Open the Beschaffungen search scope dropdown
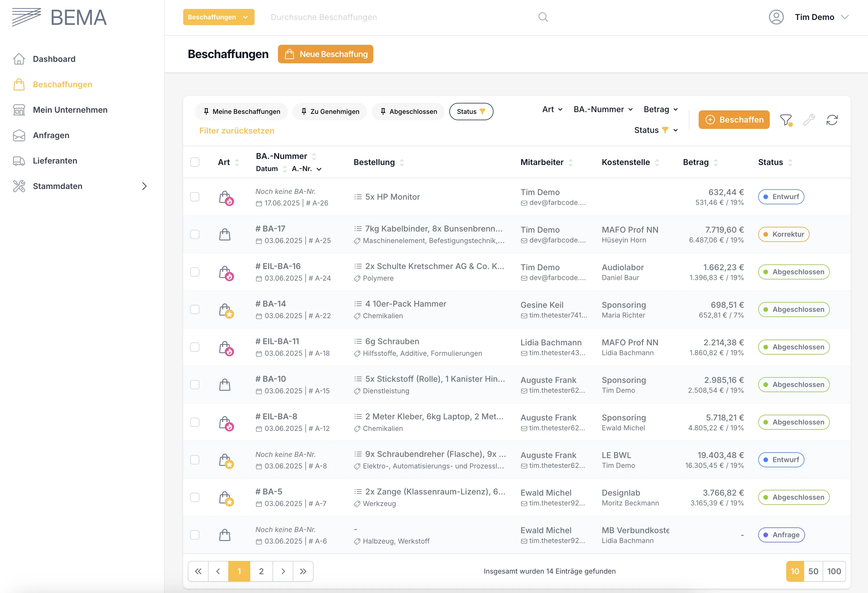The width and height of the screenshot is (868, 593). click(x=218, y=17)
